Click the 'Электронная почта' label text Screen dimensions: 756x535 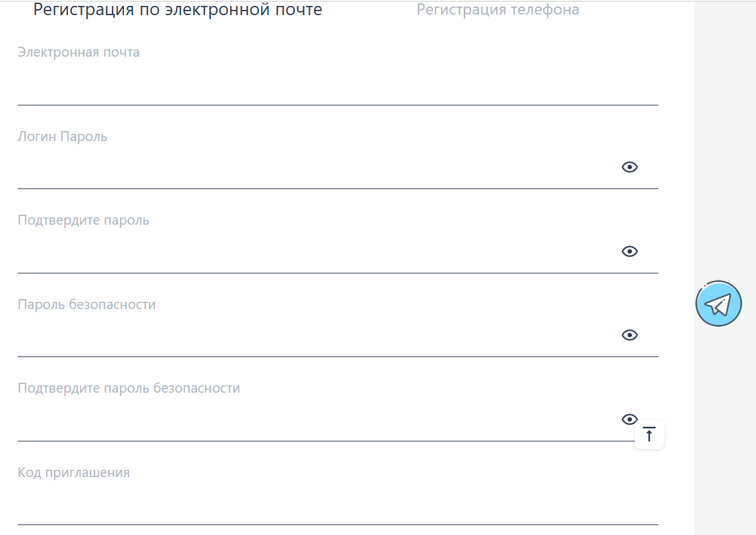pos(78,53)
